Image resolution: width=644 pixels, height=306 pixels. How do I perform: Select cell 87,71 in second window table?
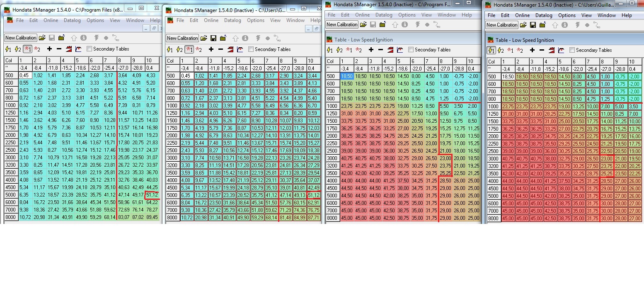coord(314,217)
